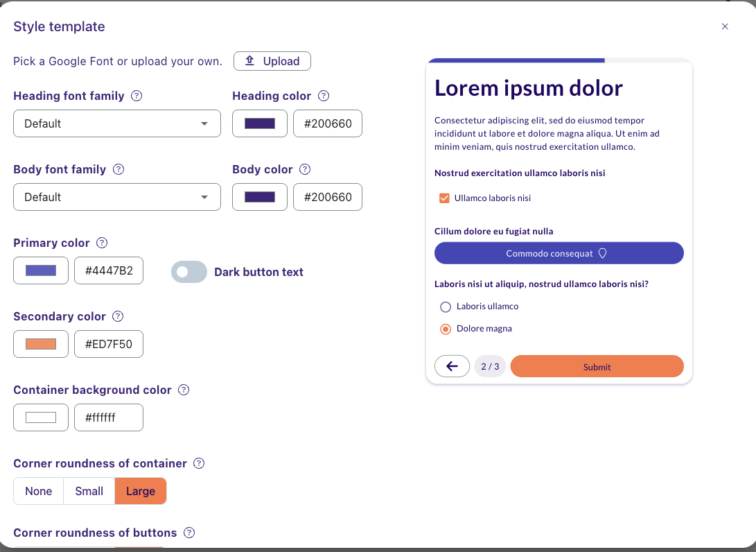This screenshot has width=756, height=552.
Task: Open the Body color swatch picker
Action: click(260, 197)
